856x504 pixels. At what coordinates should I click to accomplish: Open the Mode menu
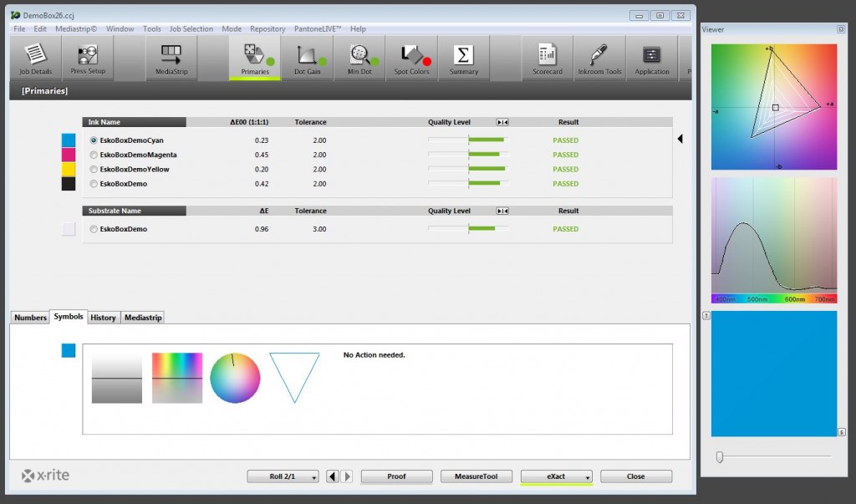(x=232, y=29)
